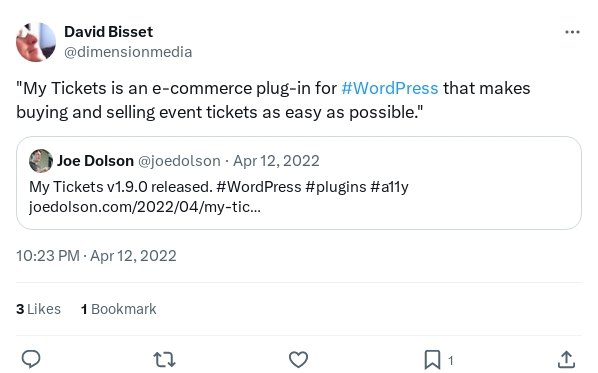Image resolution: width=598 pixels, height=373 pixels.
Task: Repost this tweet with the retweet icon
Action: (x=164, y=360)
